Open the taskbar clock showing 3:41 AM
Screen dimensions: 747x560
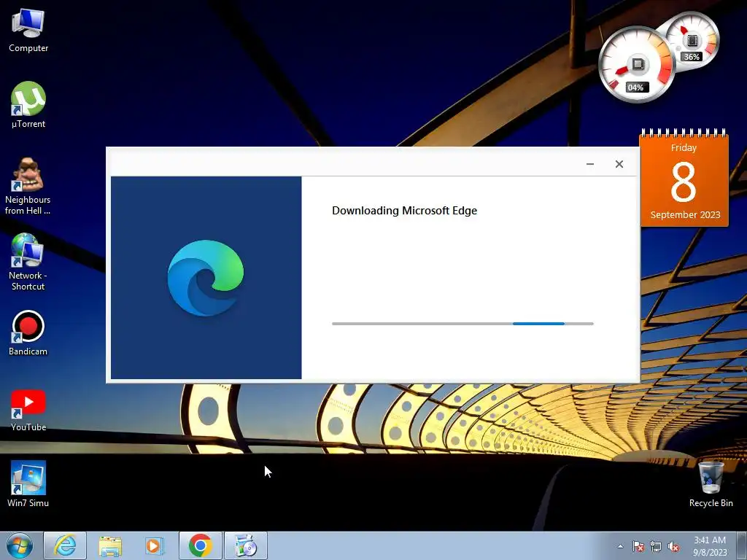[710, 546]
